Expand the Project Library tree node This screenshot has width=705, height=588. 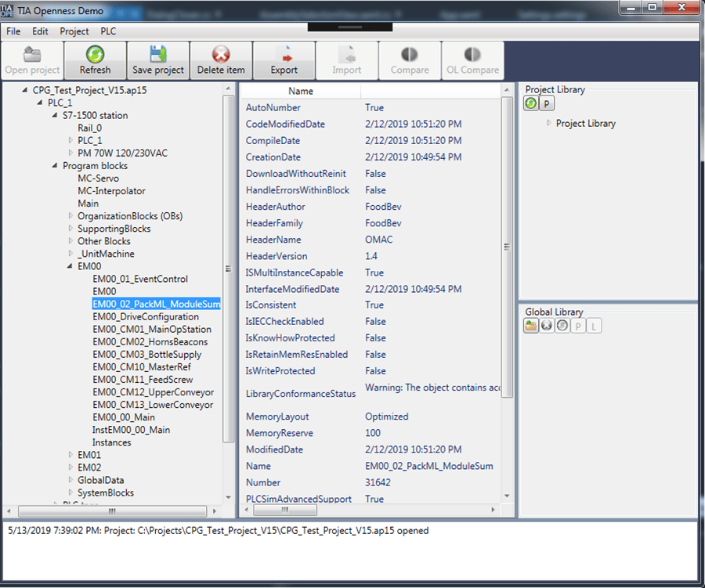point(548,123)
